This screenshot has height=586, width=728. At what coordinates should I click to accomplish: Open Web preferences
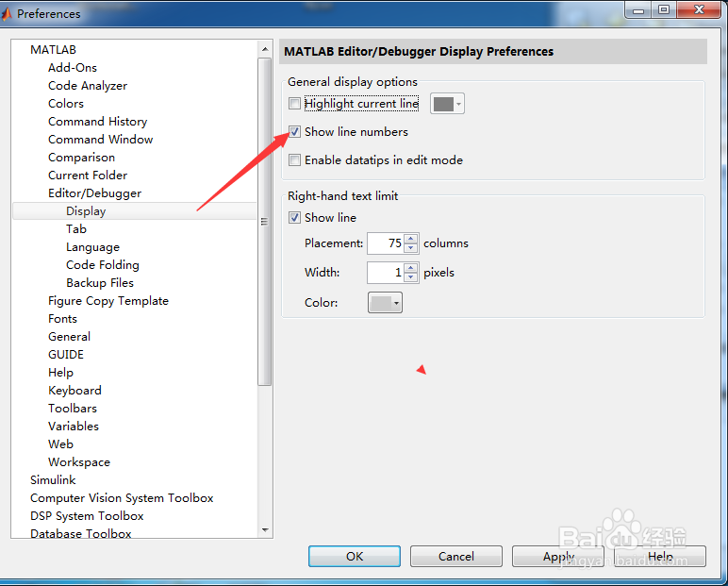click(60, 444)
